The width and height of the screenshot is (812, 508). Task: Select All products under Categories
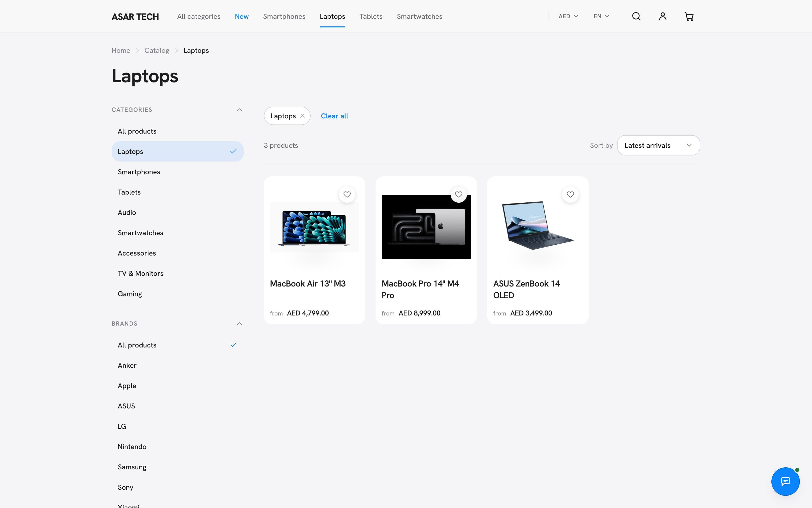click(178, 131)
